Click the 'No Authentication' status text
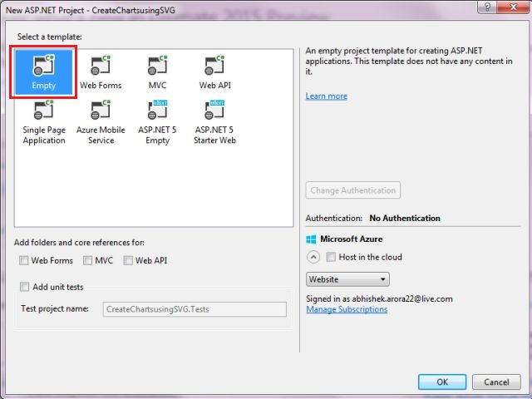The width and height of the screenshot is (532, 399). click(405, 218)
